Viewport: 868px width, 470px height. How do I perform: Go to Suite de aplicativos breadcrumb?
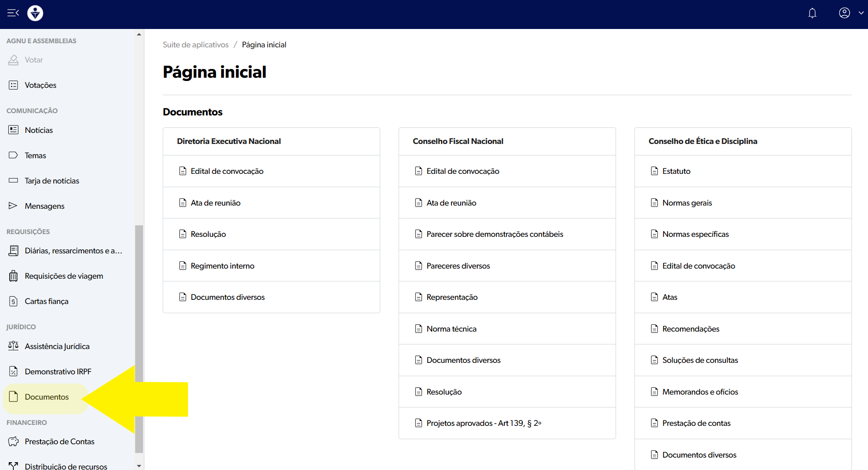[x=195, y=45]
